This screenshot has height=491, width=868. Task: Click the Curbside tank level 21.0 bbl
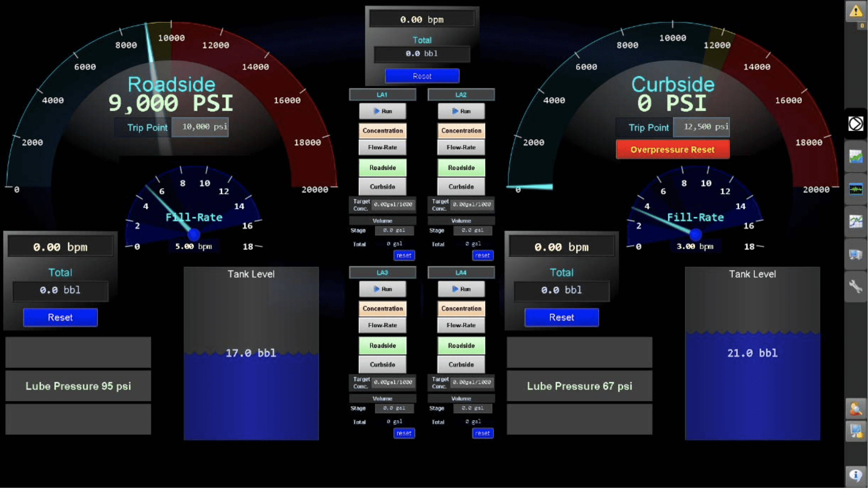pos(752,353)
